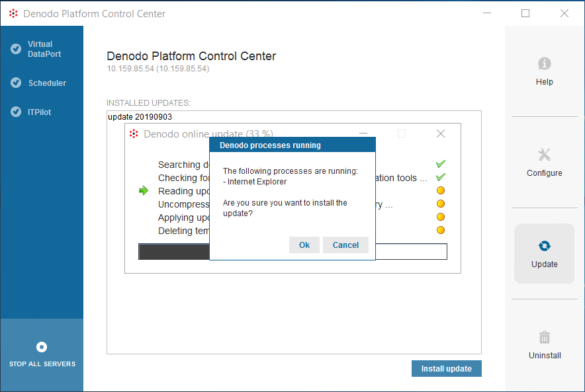Image resolution: width=585 pixels, height=392 pixels.
Task: Maximize the Control Center main window
Action: (x=525, y=13)
